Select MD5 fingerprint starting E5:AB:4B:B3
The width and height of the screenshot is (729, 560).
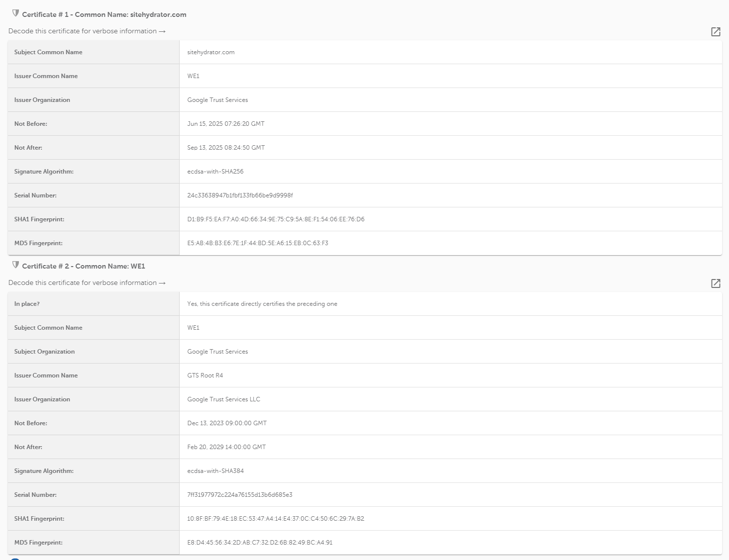coord(258,243)
